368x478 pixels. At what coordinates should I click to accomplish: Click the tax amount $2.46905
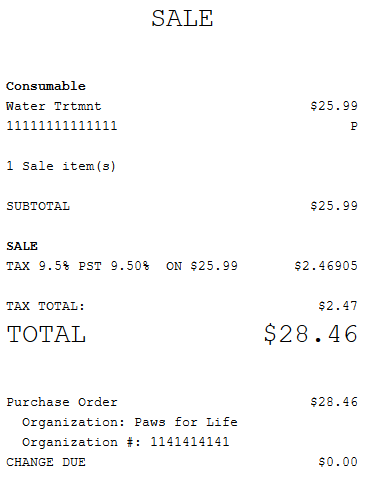pos(326,266)
